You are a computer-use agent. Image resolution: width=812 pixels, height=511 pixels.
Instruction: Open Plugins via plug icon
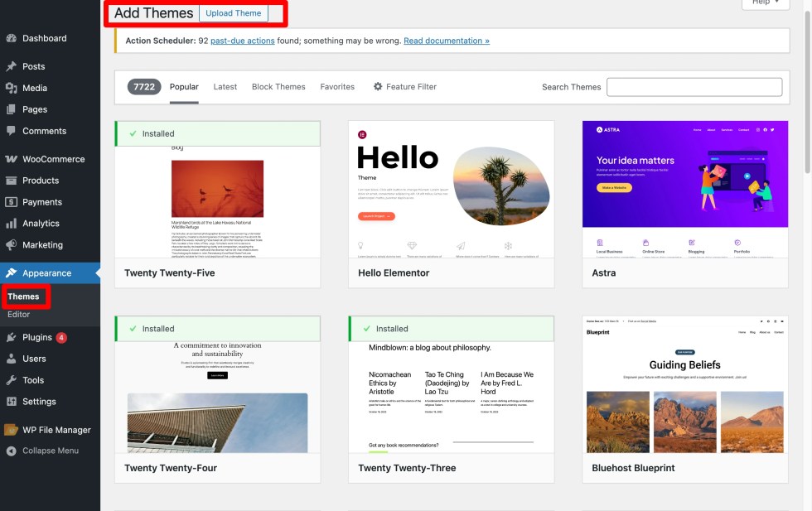click(11, 338)
